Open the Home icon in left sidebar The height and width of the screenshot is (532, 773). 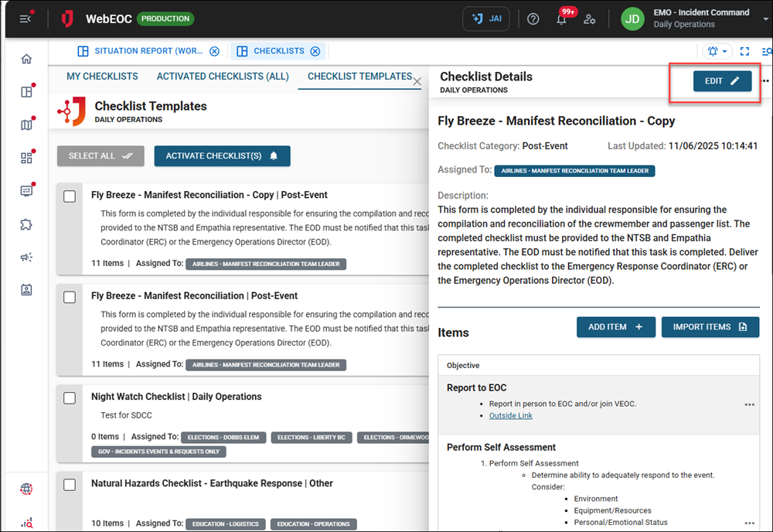point(27,60)
